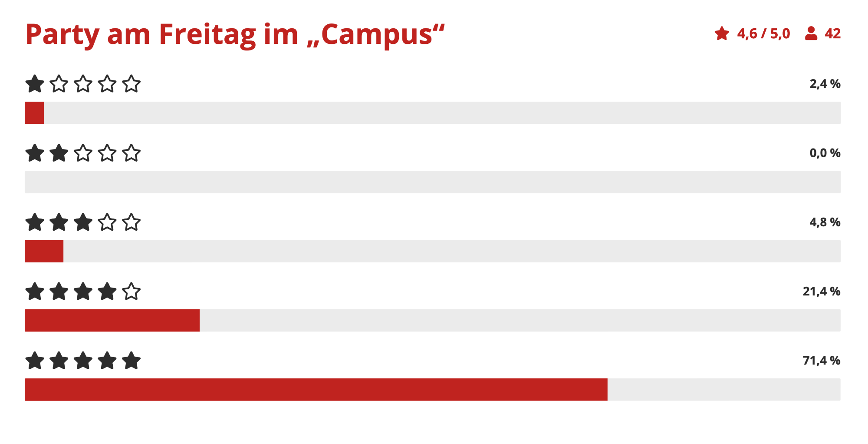Click the red 71,4 % progress bar fill
The image size is (868, 444).
click(316, 390)
